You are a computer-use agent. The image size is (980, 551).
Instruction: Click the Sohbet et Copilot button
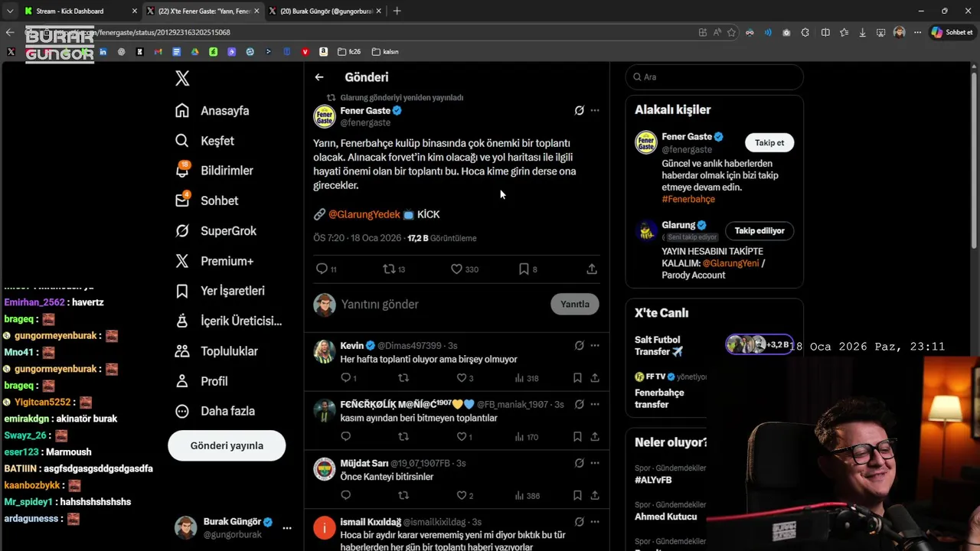pyautogui.click(x=952, y=32)
